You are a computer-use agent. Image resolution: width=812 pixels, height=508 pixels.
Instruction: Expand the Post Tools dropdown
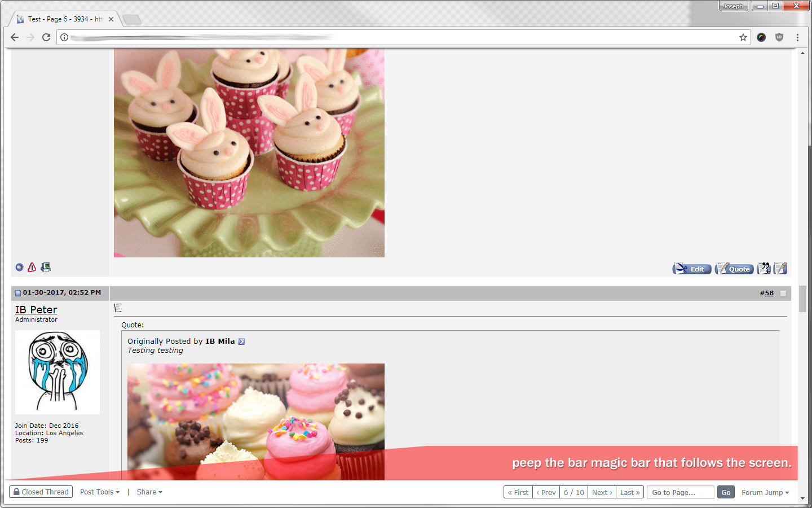[100, 492]
